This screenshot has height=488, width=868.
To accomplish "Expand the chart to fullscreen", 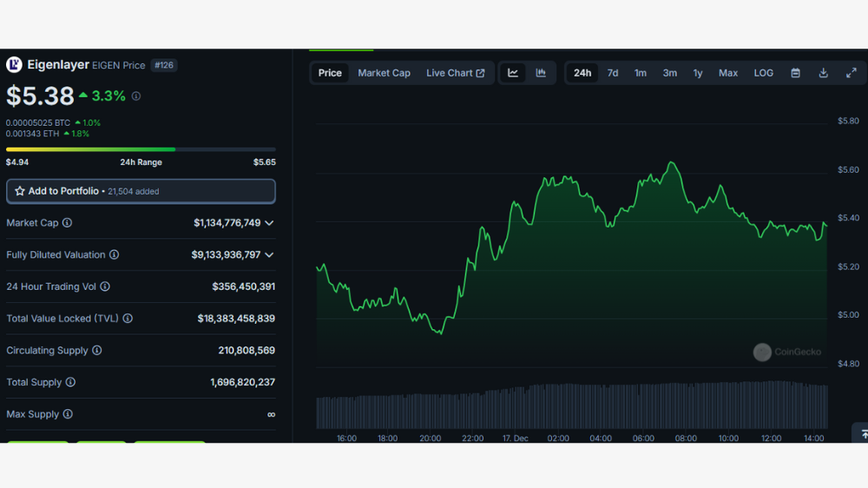I will 852,73.
